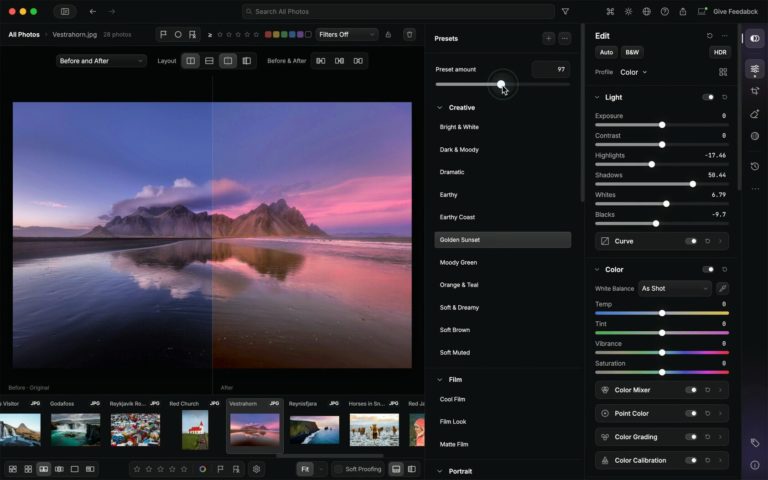Select the Dark & Moody preset
This screenshot has height=480, width=768.
[459, 149]
